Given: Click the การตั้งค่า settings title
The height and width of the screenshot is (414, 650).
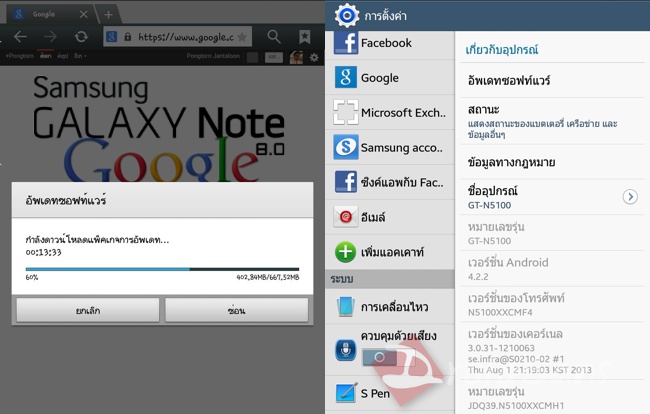Looking at the screenshot, I should 386,16.
